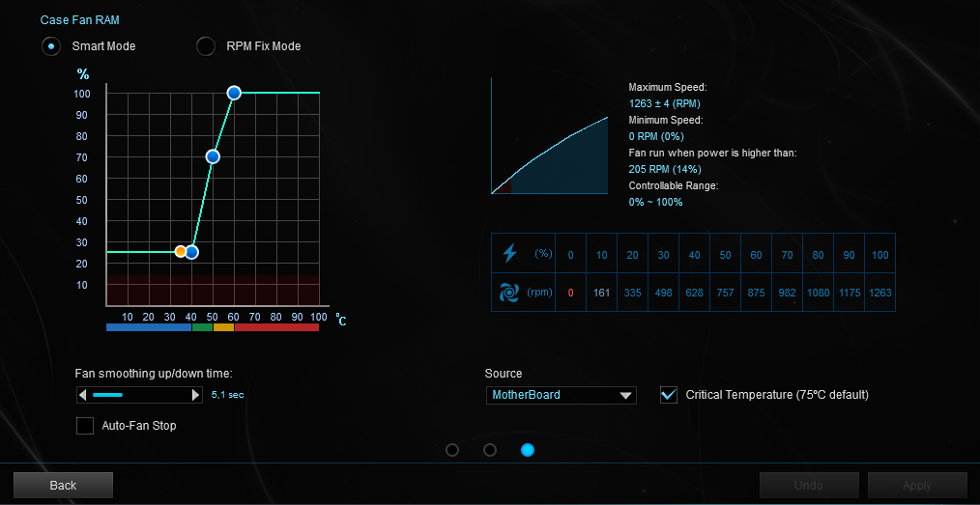Uncheck the Critical Temperature checkbox
This screenshot has width=980, height=505.
point(668,394)
